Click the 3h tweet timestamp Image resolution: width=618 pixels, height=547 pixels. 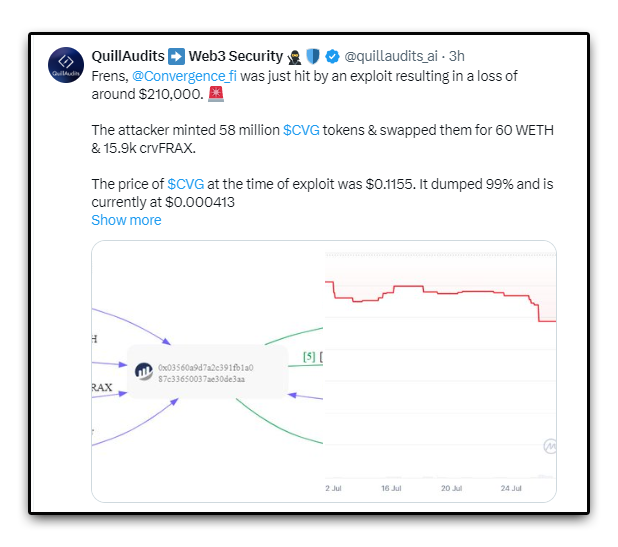[x=457, y=56]
